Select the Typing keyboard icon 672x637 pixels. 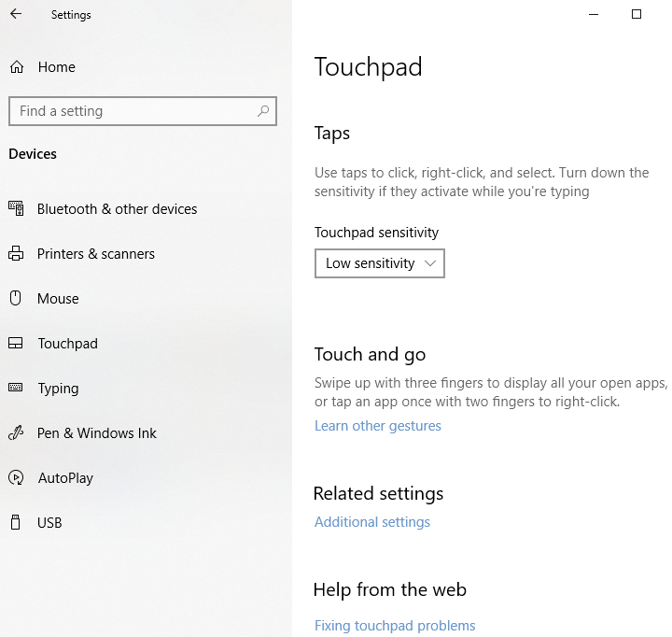point(16,389)
